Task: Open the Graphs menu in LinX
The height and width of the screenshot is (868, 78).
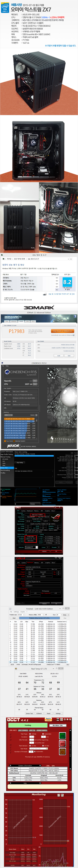Action: coord(23,612)
